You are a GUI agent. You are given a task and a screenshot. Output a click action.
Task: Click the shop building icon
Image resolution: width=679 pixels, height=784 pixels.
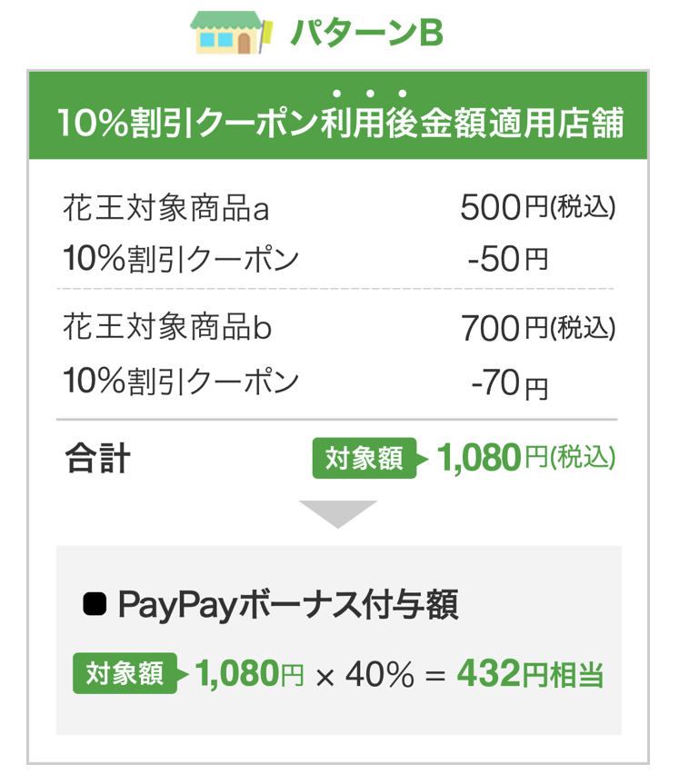click(x=231, y=33)
